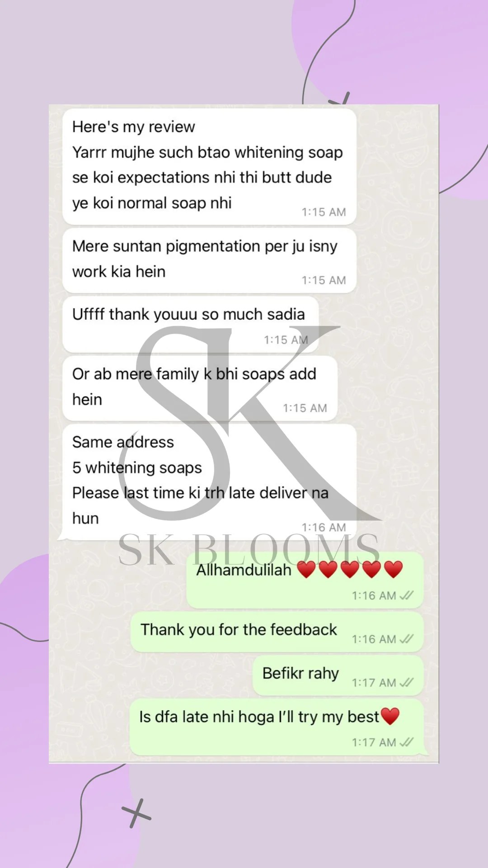Select the 'Mere suntan pigmentation' message
This screenshot has height=868, width=488.
coord(209,260)
